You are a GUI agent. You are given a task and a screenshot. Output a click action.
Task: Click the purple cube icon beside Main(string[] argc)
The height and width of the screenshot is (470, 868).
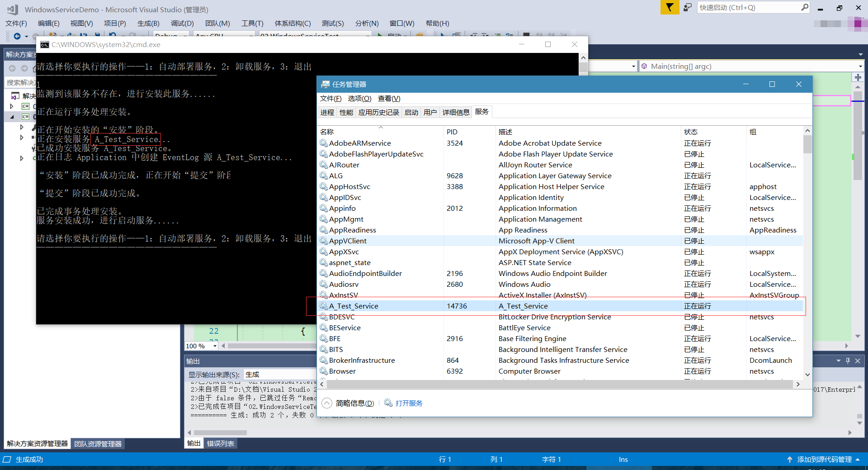[644, 66]
